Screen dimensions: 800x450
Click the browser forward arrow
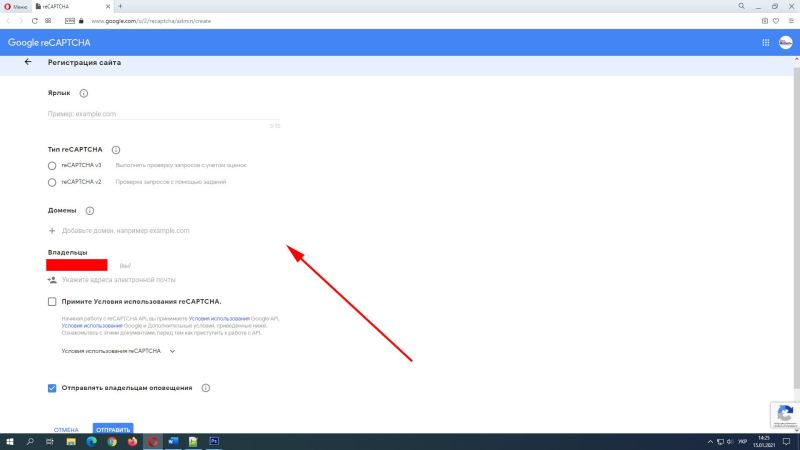pos(21,21)
